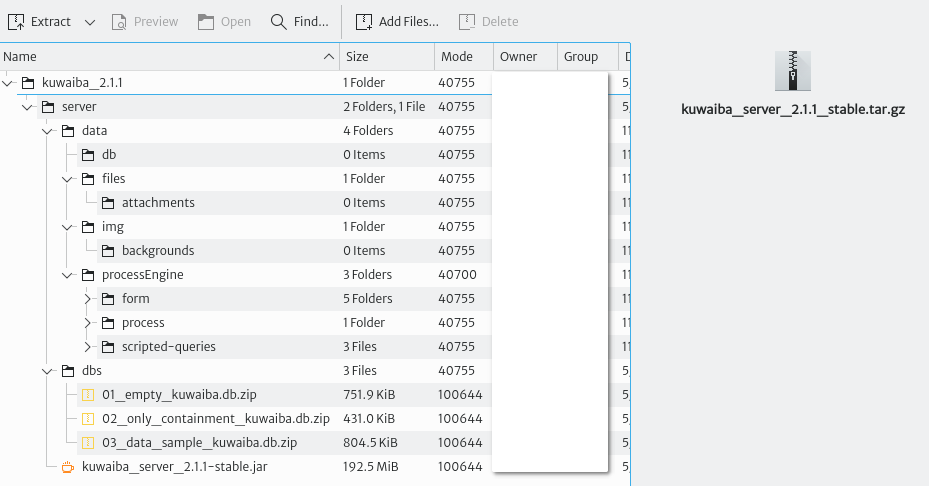
Task: Toggle sort order arrow in Name header
Action: (x=329, y=57)
